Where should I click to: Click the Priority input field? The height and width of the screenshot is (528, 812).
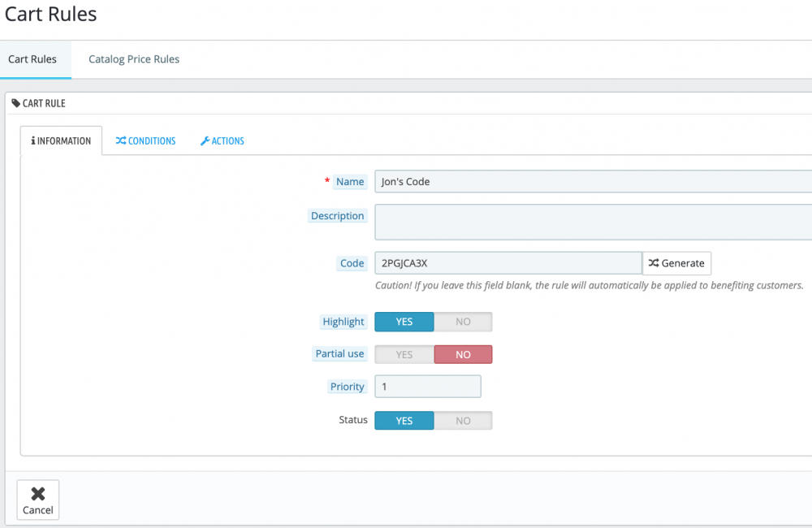click(428, 387)
